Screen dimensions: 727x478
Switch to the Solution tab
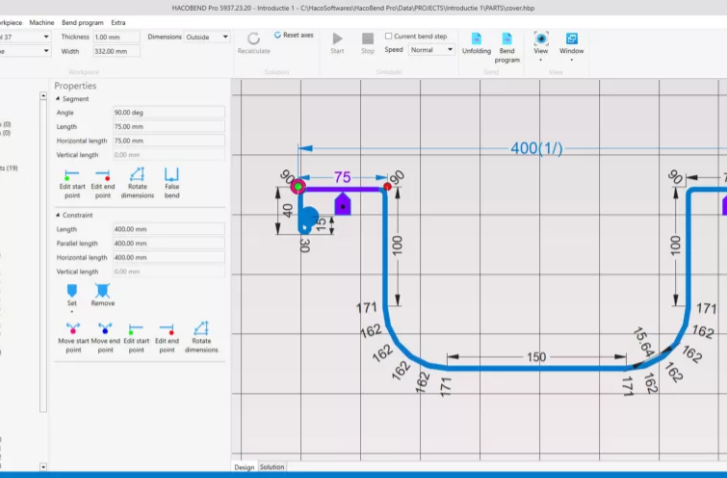coord(272,467)
